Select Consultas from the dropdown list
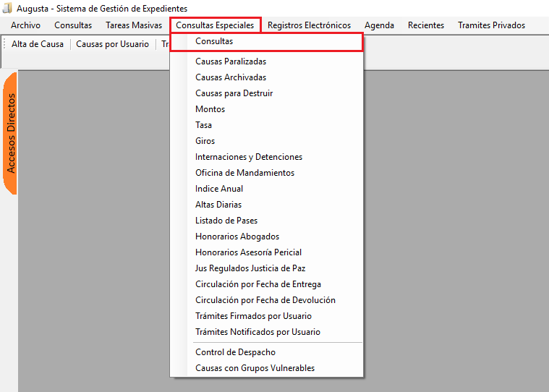549x392 pixels. (214, 42)
